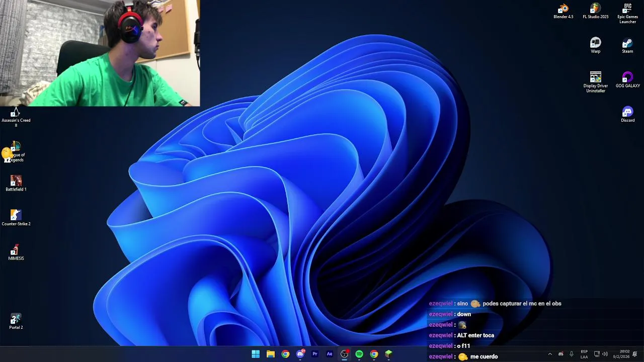Viewport: 644px width, 362px height.
Task: Select the Battlefield 1 desktop icon
Action: click(16, 183)
